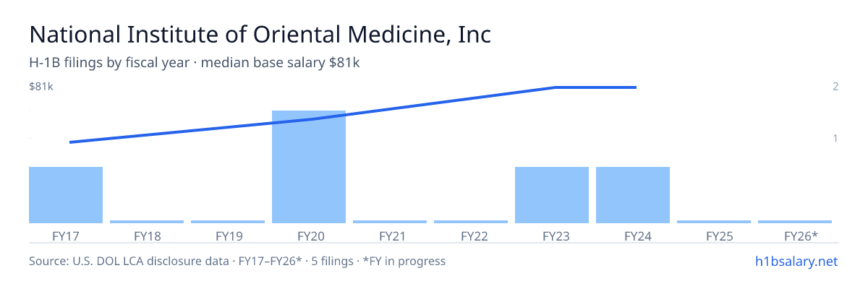Click the FY26* axis label
The width and height of the screenshot is (868, 289).
pyautogui.click(x=801, y=236)
